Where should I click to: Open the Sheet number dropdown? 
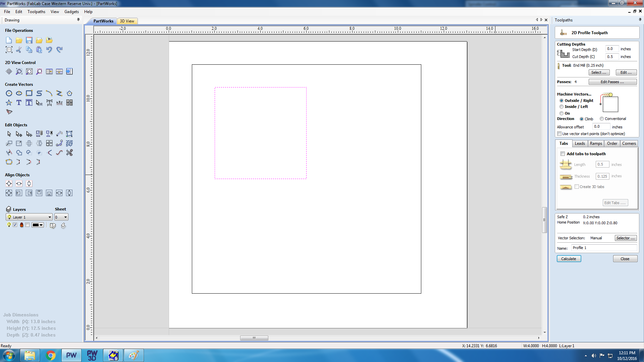(x=61, y=217)
